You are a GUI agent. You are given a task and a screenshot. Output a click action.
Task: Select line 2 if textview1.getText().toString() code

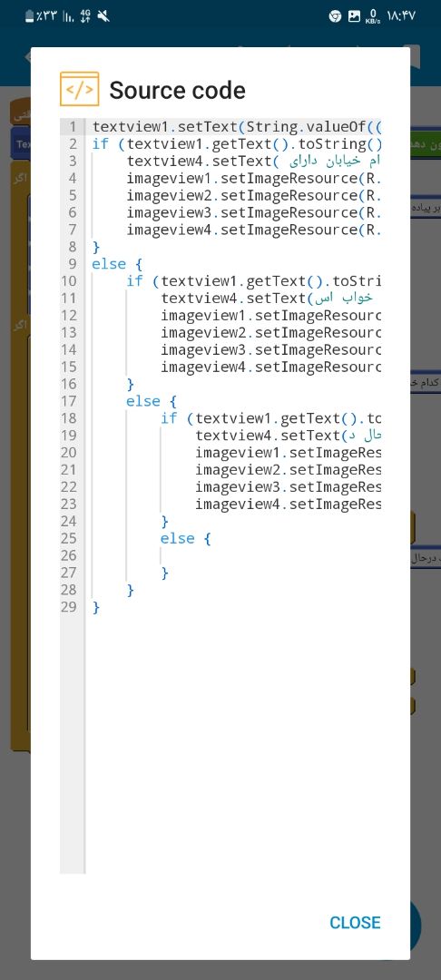coord(237,143)
